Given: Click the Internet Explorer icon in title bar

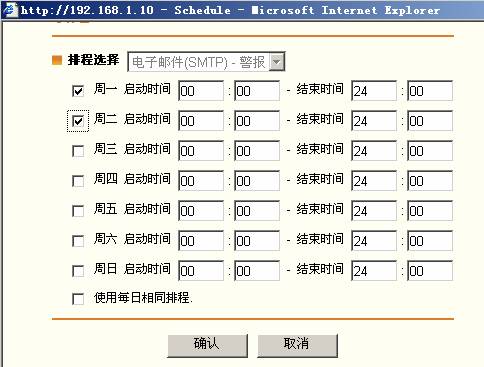Looking at the screenshot, I should pos(10,9).
